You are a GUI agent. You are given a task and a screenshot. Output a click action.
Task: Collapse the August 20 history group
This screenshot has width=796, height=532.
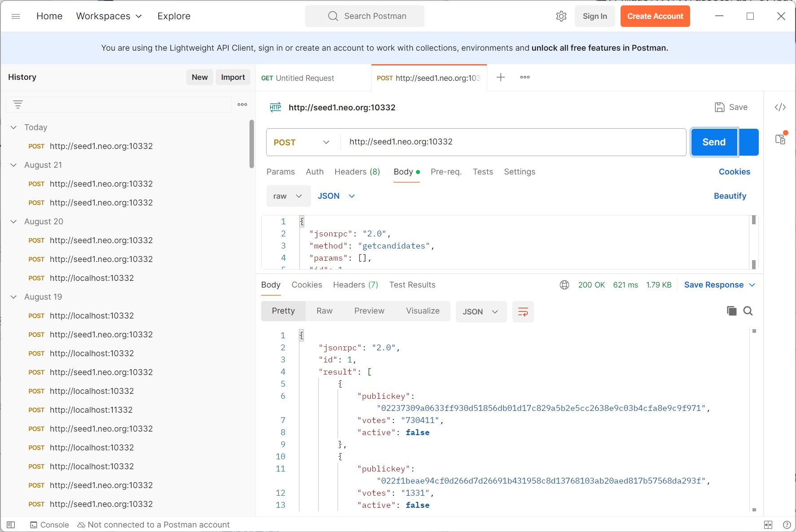point(13,222)
